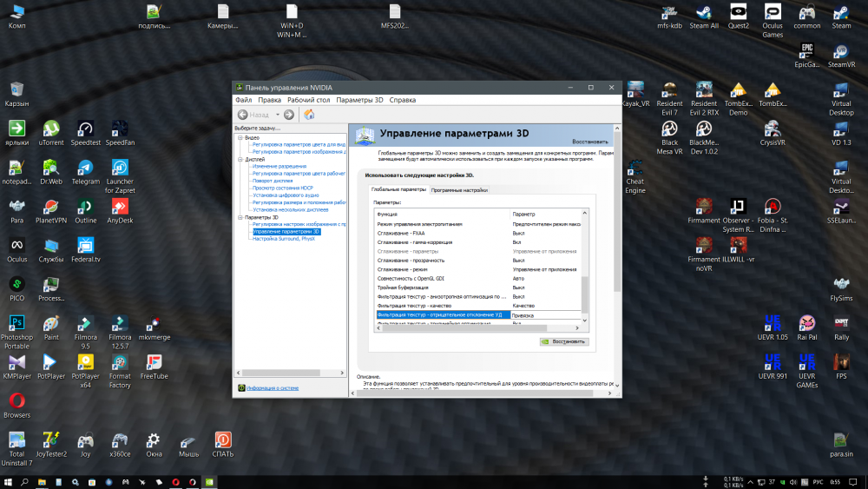Click the Windows Start button
The image size is (868, 489).
click(10, 481)
